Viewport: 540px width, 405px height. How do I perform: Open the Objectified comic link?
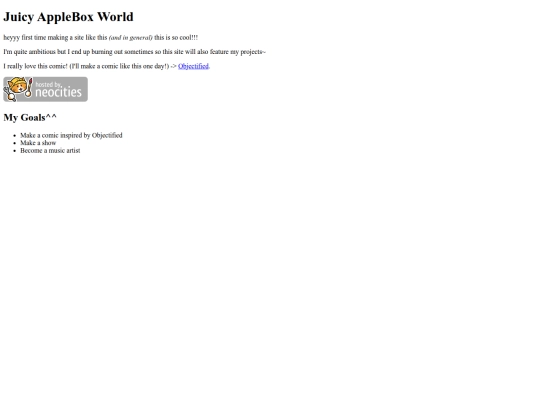pos(193,66)
